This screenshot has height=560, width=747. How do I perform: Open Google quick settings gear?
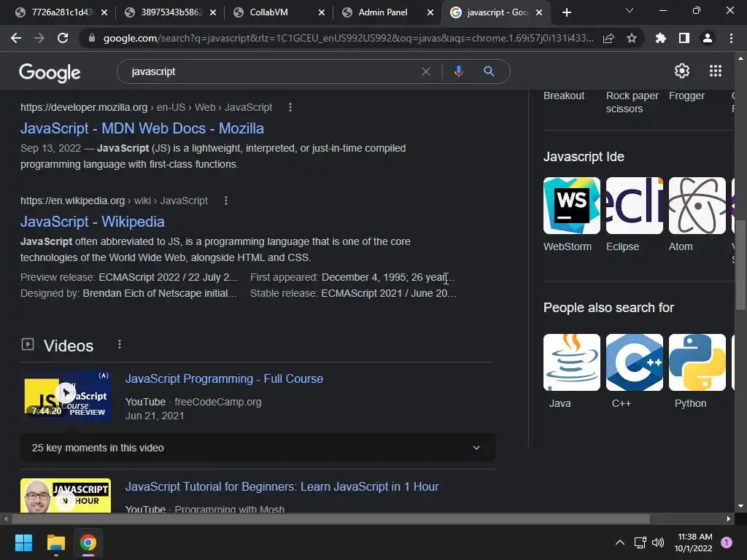(x=682, y=71)
